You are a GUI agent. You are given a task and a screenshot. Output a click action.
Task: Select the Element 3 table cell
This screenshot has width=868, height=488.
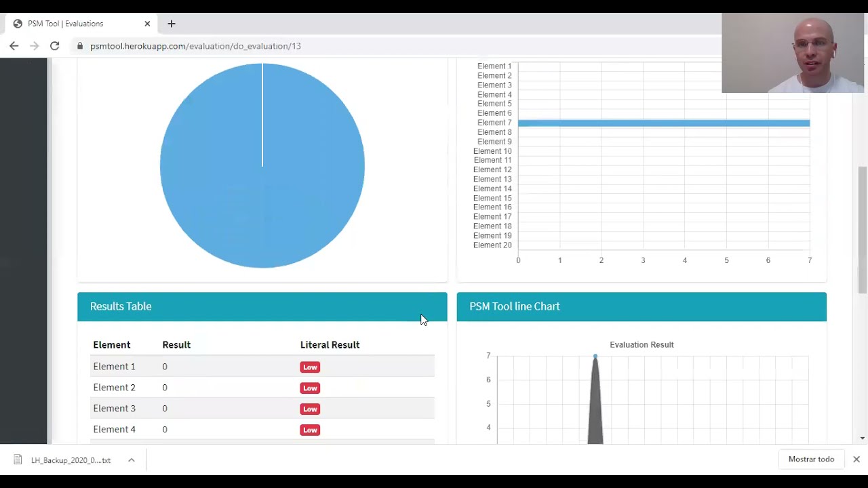[x=114, y=409]
